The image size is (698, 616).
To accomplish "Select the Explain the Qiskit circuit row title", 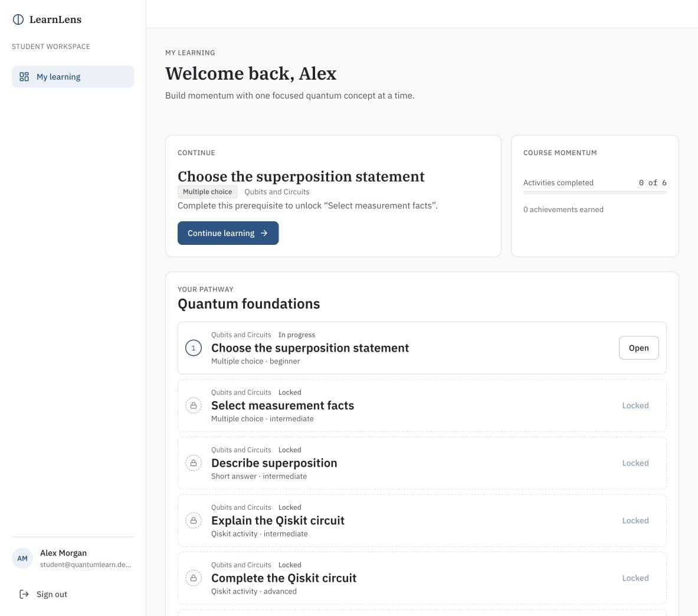I will click(x=277, y=520).
